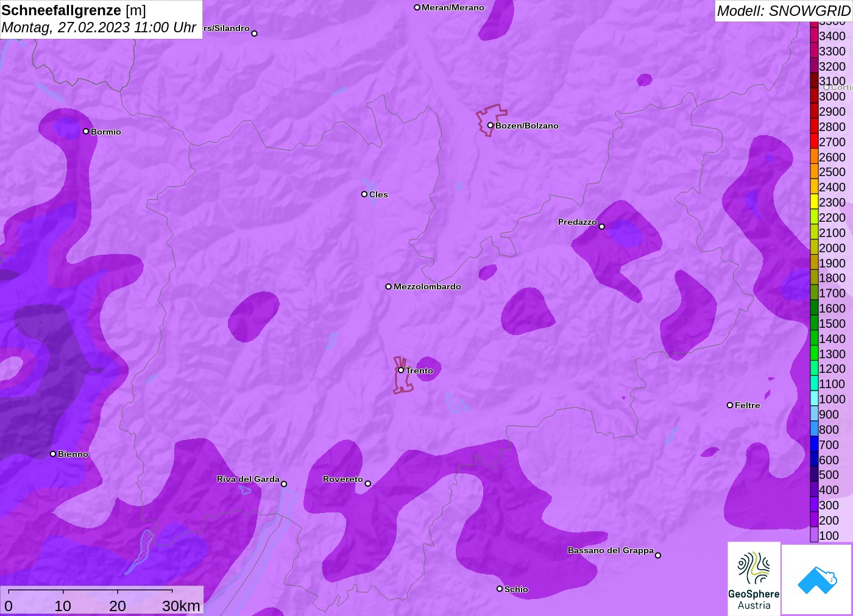Click the Meran/Merano city marker dot
Image resolution: width=853 pixels, height=616 pixels.
[417, 7]
